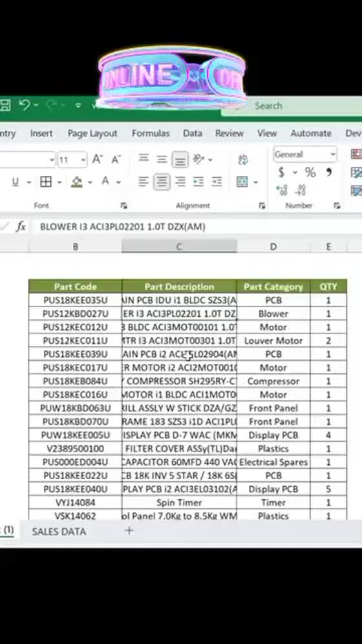Click the Fill Color bucket swatch
362x644 pixels.
[x=77, y=182]
